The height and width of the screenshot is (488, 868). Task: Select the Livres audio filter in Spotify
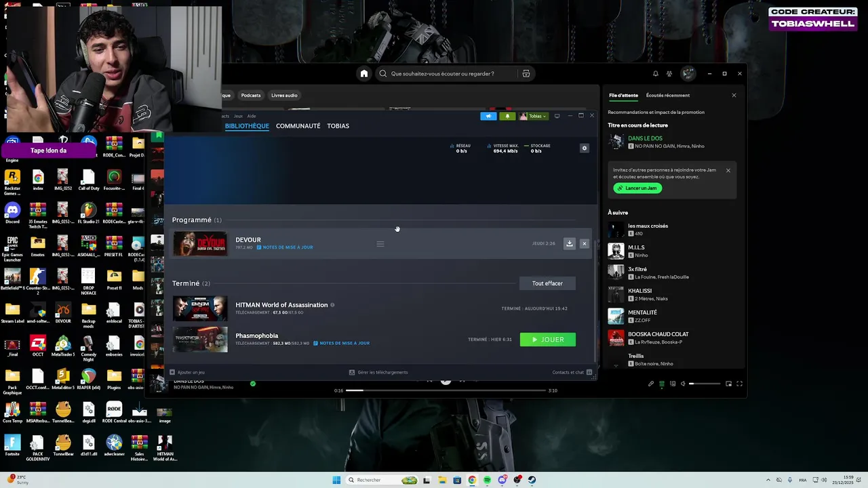[x=284, y=96]
